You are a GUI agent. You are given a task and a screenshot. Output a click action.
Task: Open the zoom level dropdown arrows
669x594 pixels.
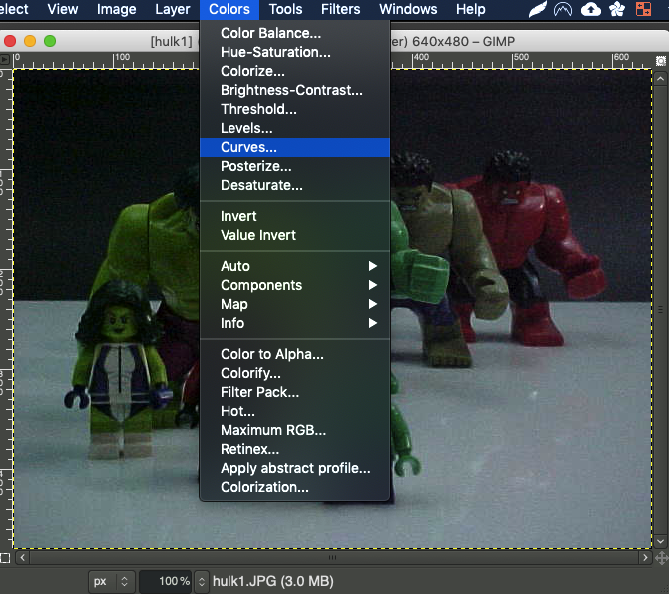click(x=202, y=581)
